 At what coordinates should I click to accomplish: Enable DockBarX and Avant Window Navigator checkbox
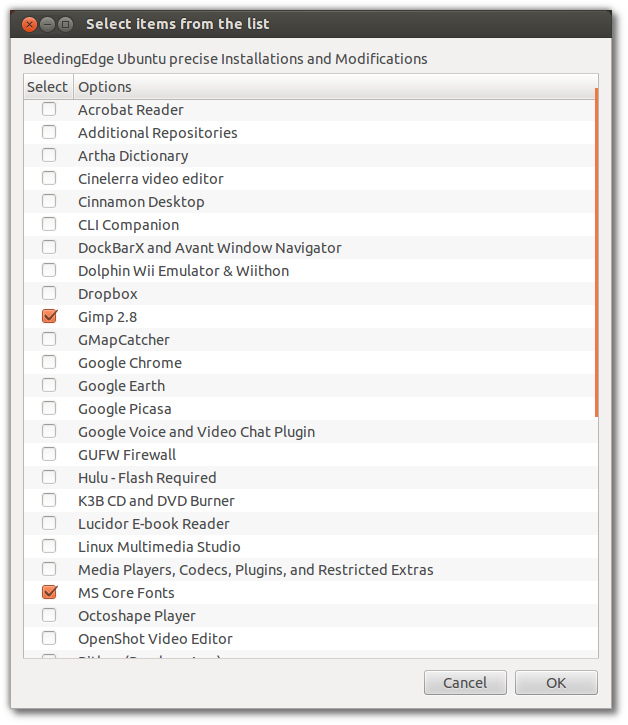coord(49,247)
